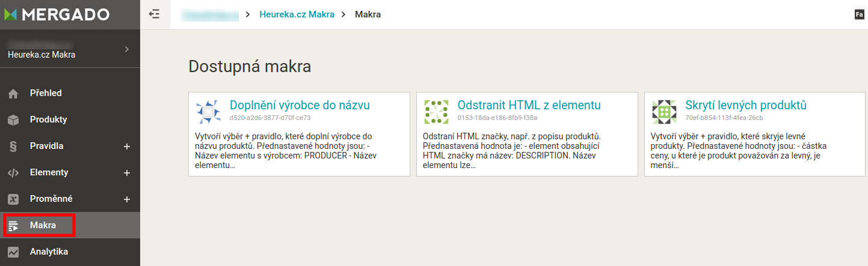Click the Fa icon in top right corner

click(859, 14)
